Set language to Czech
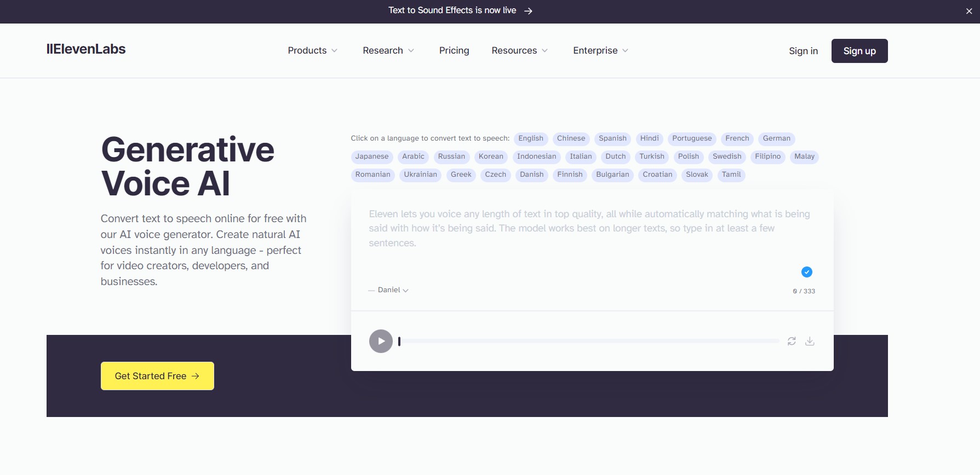Viewport: 980px width, 475px height. tap(496, 175)
